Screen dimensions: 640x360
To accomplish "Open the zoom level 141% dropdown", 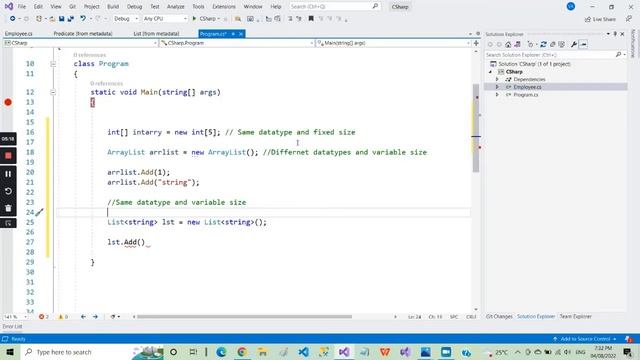I will (x=15, y=317).
